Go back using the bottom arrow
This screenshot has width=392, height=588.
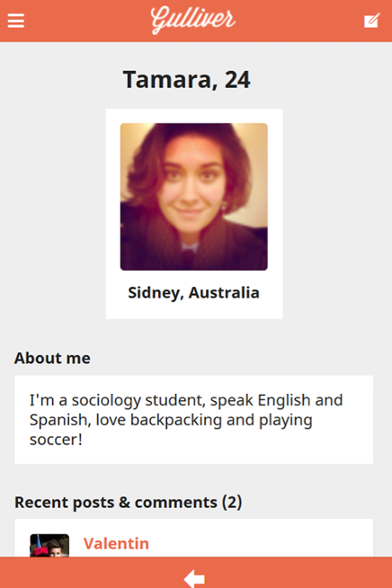pos(194,578)
